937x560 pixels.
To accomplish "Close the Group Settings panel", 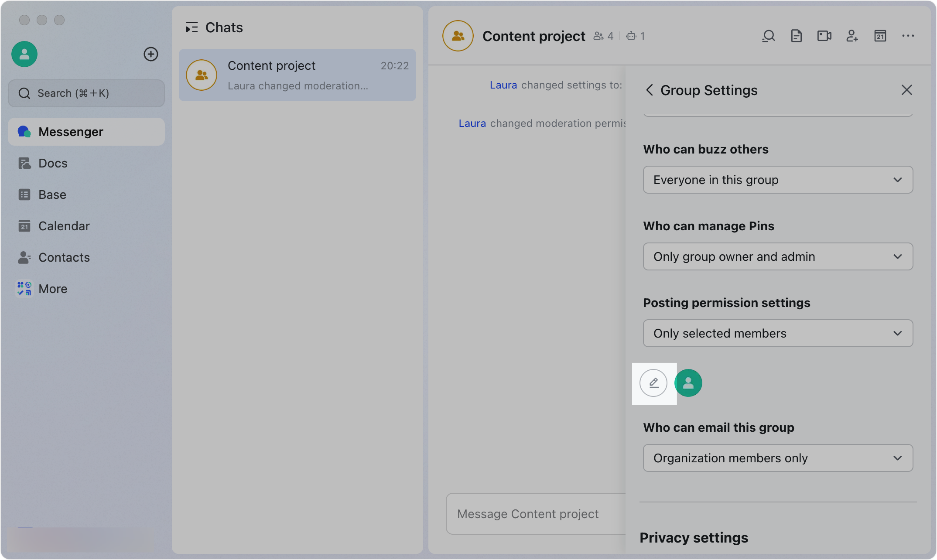I will tap(907, 90).
